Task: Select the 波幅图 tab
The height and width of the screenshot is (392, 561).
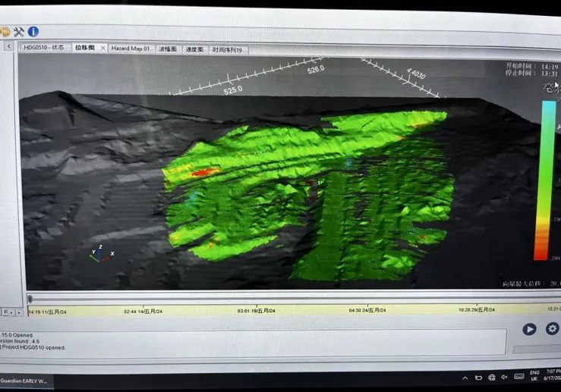Action: pyautogui.click(x=169, y=49)
